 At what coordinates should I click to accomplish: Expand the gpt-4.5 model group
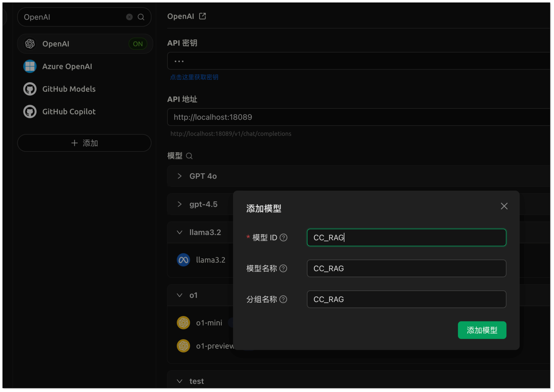[x=180, y=204]
